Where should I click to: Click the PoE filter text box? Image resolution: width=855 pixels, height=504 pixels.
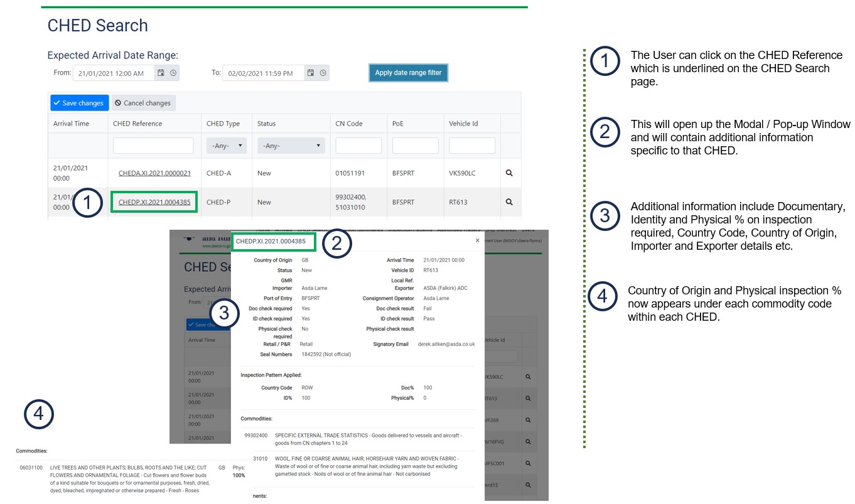(x=415, y=146)
